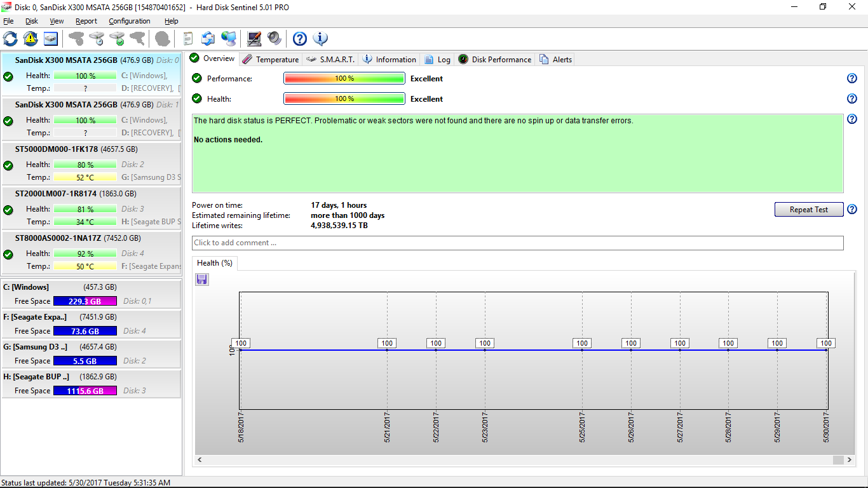This screenshot has width=868, height=488.
Task: Click the chart scrollbar left arrow
Action: click(x=200, y=459)
